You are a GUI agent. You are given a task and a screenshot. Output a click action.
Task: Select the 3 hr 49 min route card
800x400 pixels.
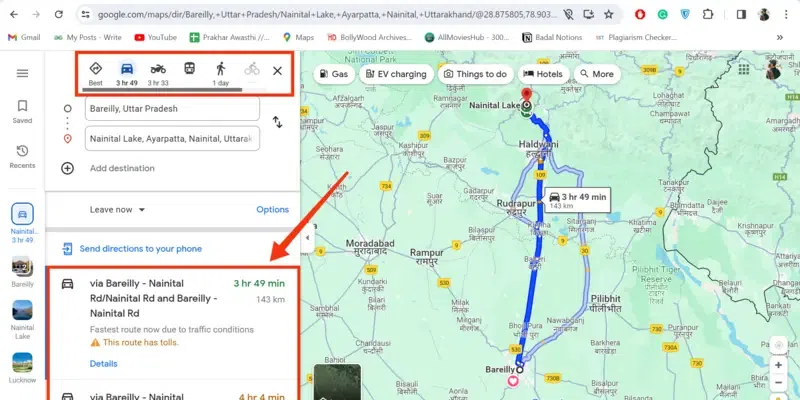(x=172, y=323)
